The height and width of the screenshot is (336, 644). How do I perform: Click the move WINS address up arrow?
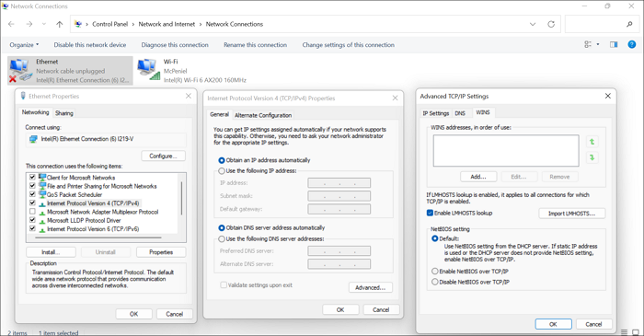pos(592,142)
